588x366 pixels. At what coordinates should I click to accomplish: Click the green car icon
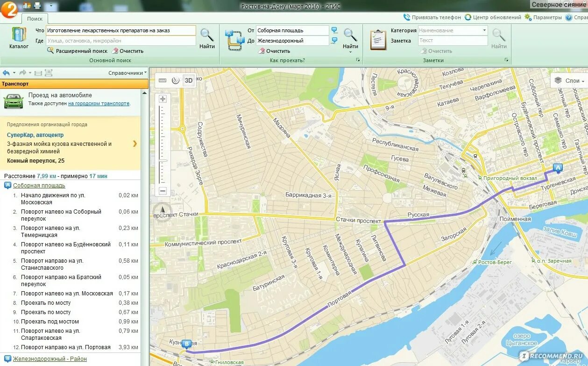[14, 101]
